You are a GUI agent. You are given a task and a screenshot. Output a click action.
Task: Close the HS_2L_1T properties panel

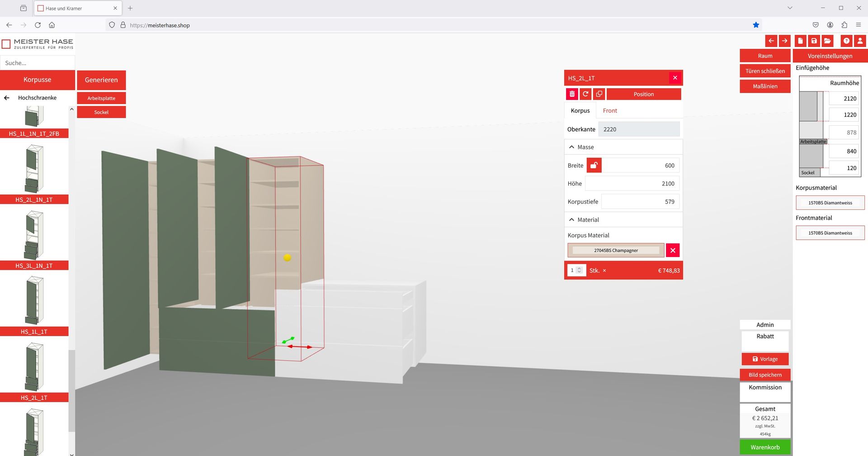click(675, 78)
